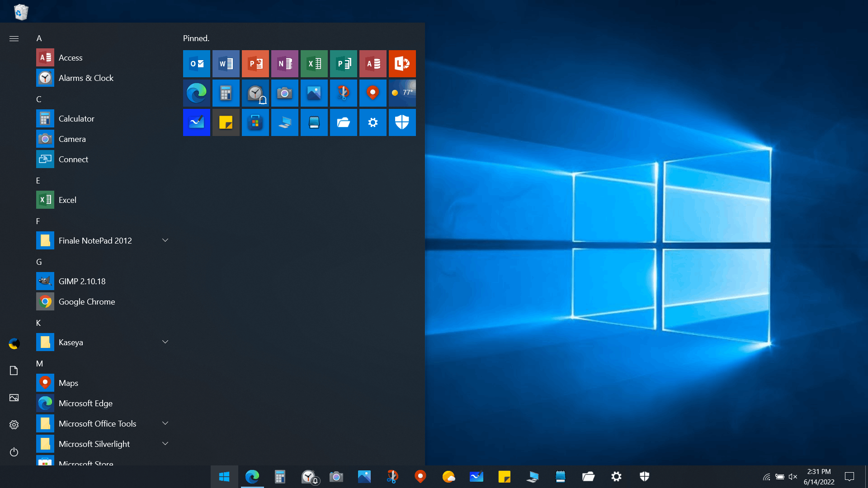Launch GIMP 2.10.18 from app list

(x=104, y=282)
